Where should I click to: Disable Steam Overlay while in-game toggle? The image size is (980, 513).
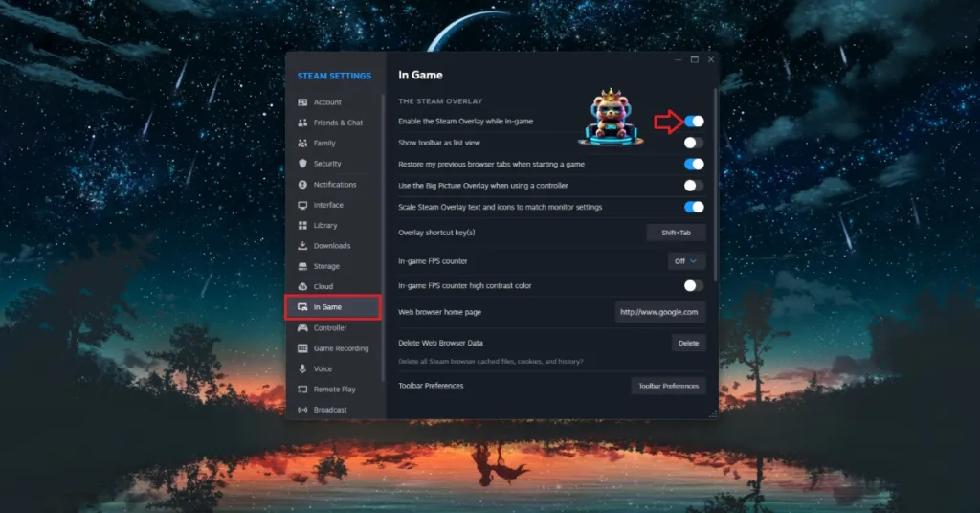[694, 122]
